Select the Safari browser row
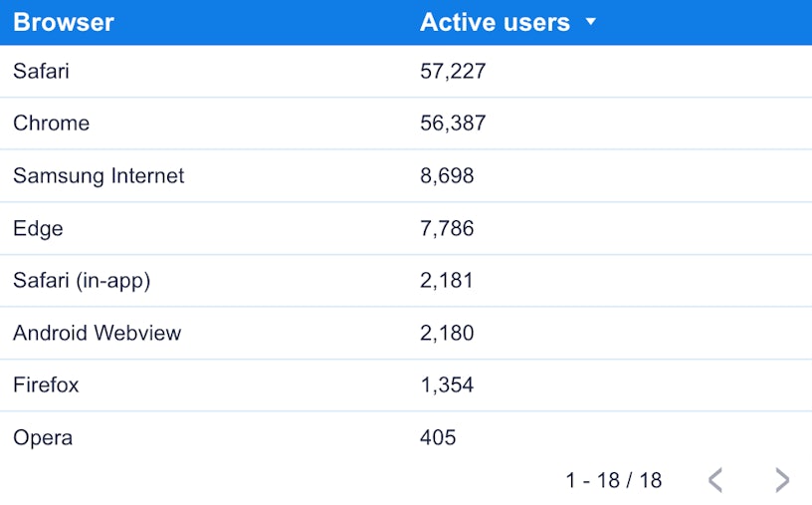Viewport: 812px width, 505px height. (41, 72)
